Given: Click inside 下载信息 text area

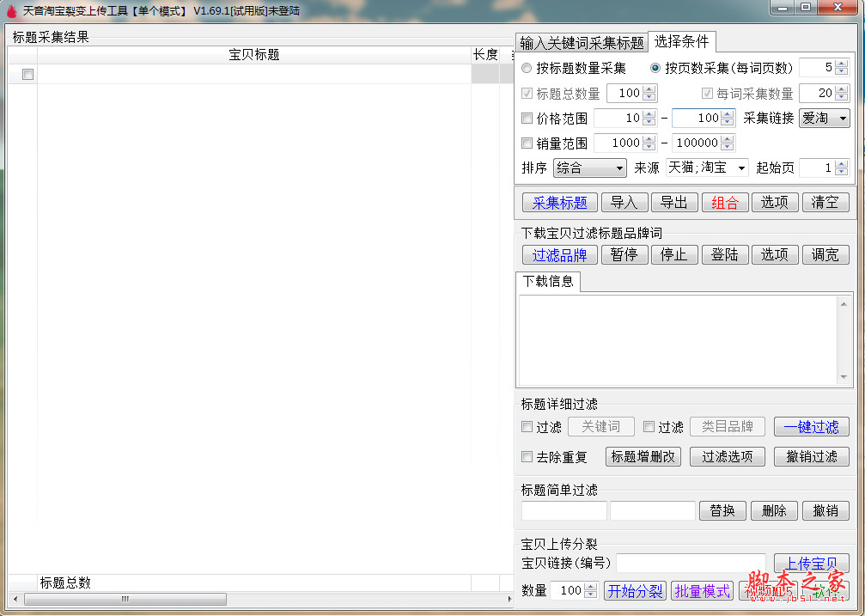Looking at the screenshot, I should [x=678, y=340].
